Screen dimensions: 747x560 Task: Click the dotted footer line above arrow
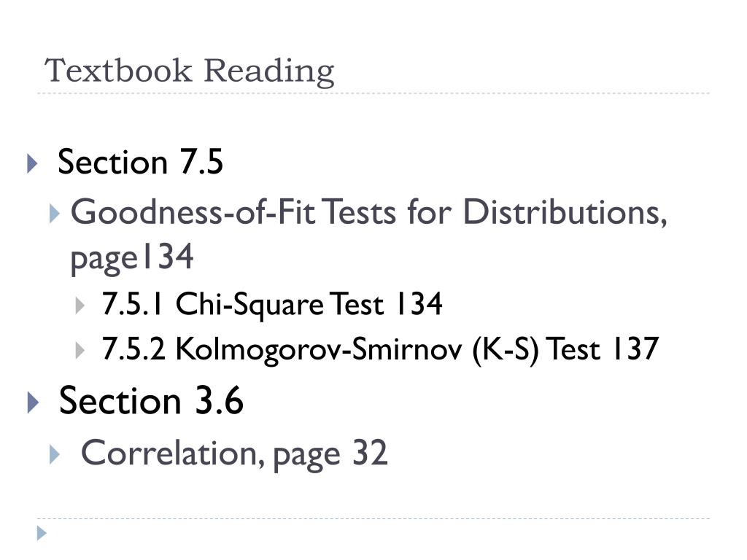click(x=373, y=518)
